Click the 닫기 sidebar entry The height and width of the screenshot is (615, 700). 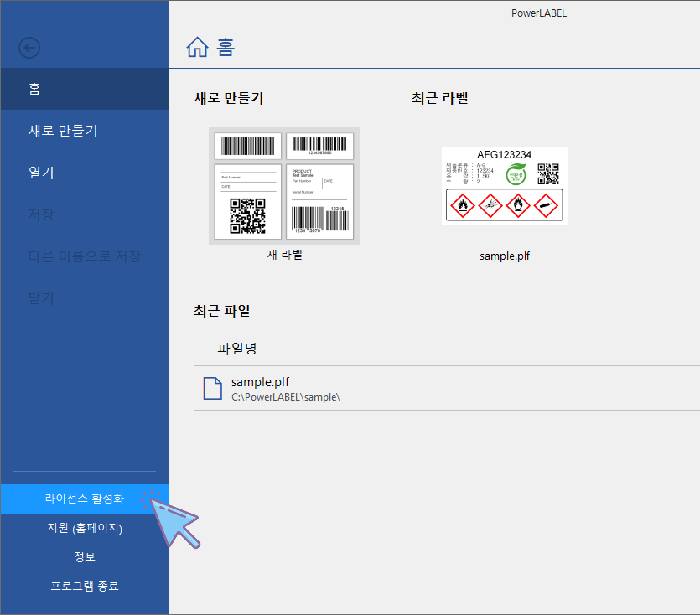(x=84, y=297)
